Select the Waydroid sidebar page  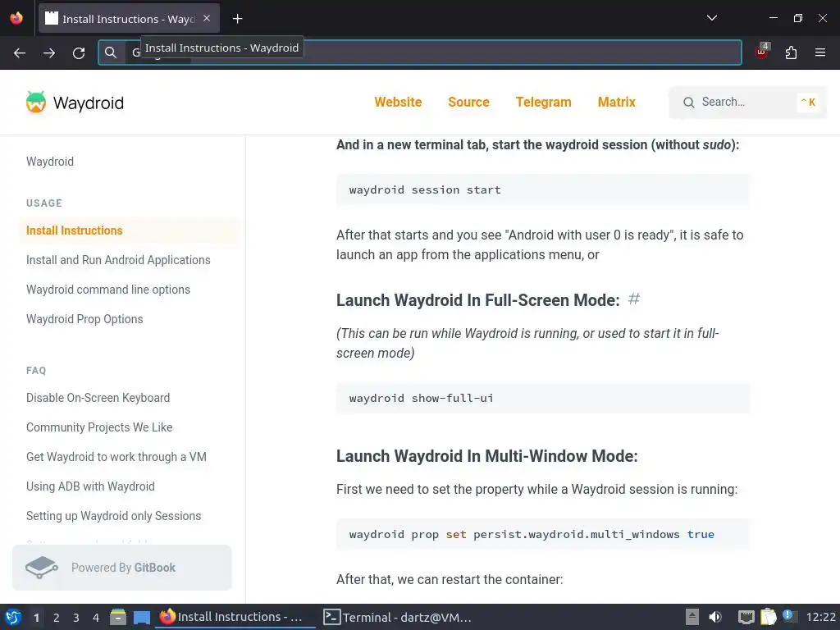(50, 162)
